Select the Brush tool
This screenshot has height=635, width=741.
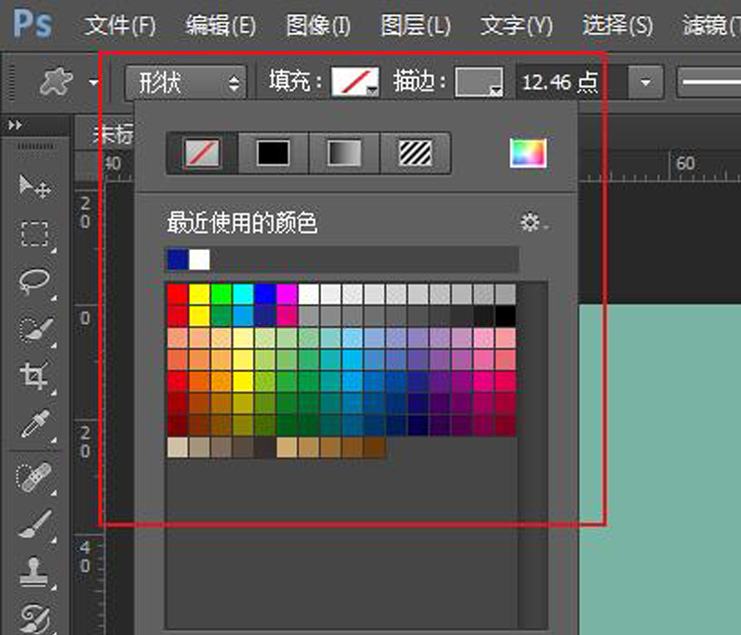[34, 524]
